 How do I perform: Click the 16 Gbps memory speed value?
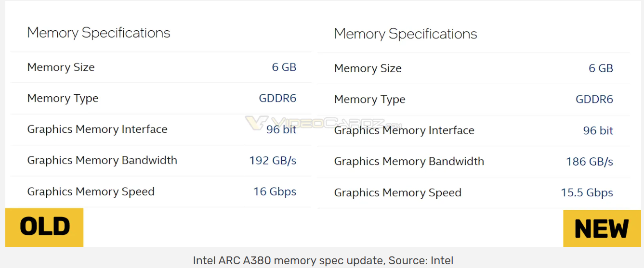tap(275, 191)
